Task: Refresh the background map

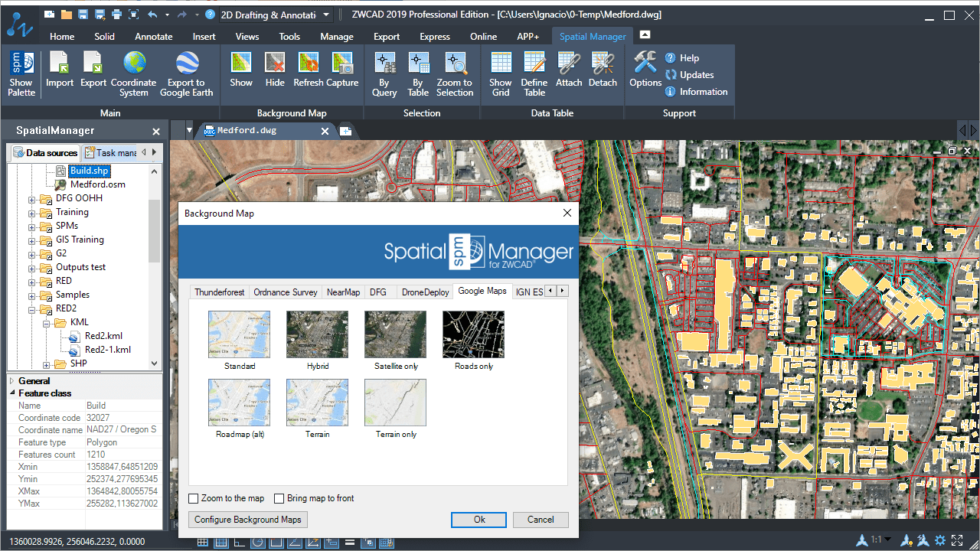Action: pos(309,70)
